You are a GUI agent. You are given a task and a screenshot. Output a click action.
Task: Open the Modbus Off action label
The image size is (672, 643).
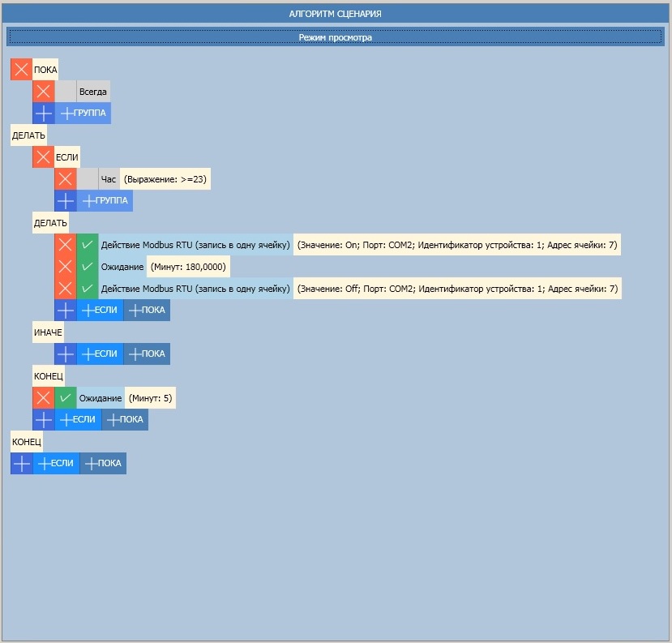click(195, 289)
